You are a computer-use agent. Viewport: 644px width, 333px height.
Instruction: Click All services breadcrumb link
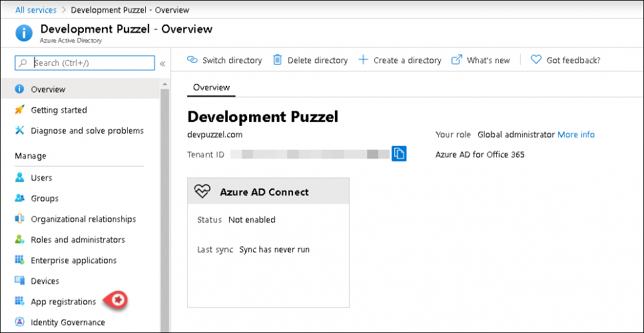(x=36, y=10)
